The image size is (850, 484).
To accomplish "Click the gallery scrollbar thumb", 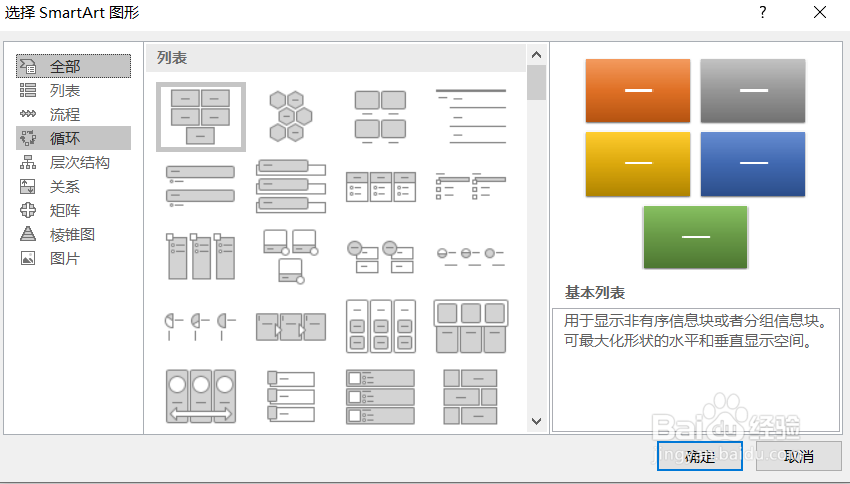I will point(537,82).
